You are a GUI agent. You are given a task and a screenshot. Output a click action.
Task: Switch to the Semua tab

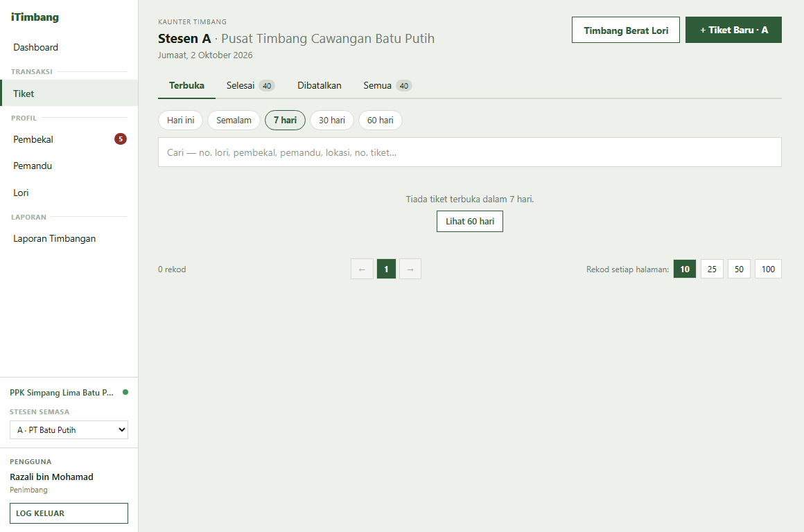coord(387,86)
